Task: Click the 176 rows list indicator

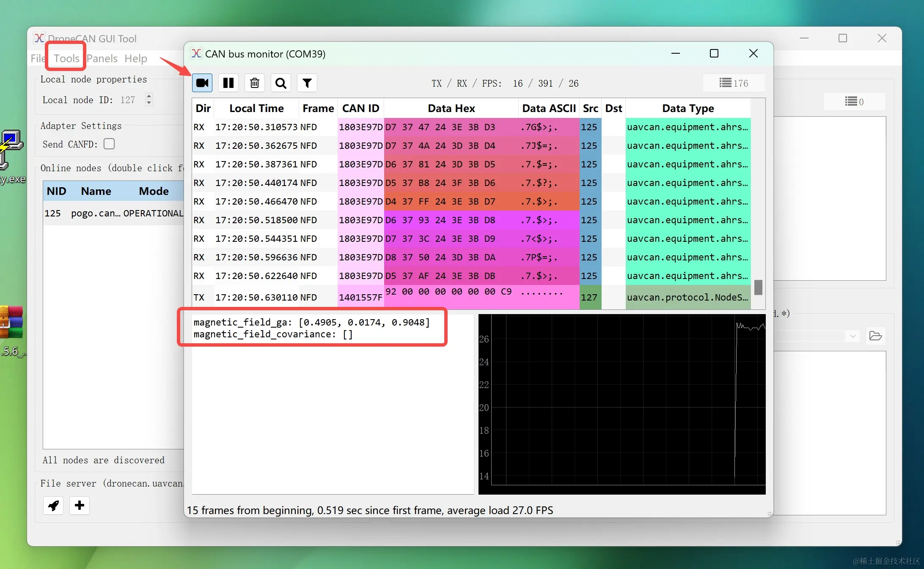Action: point(734,83)
